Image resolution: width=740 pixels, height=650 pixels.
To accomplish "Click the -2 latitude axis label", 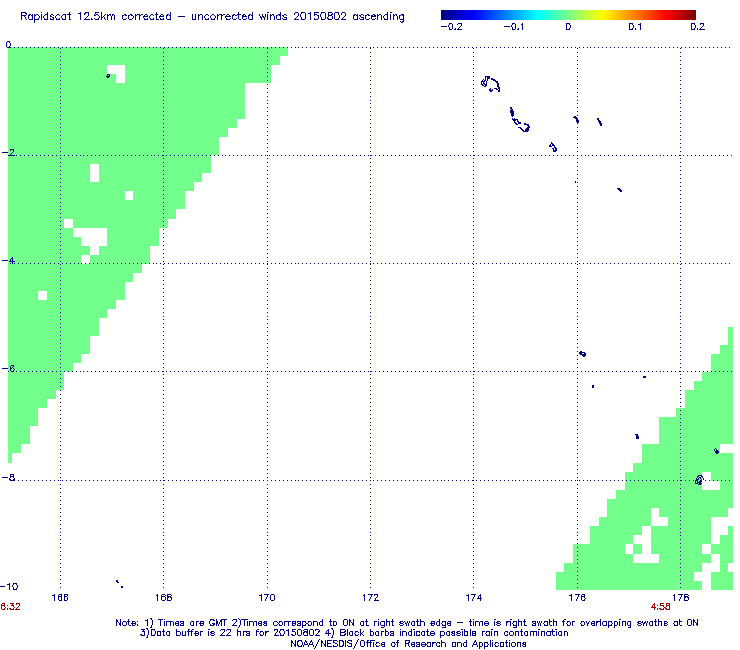I will pos(8,152).
